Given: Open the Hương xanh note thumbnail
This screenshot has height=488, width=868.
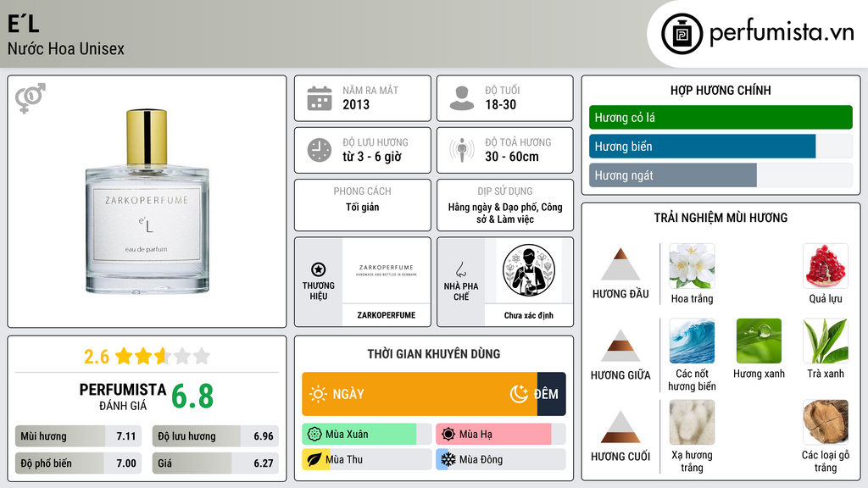Looking at the screenshot, I should (x=759, y=341).
